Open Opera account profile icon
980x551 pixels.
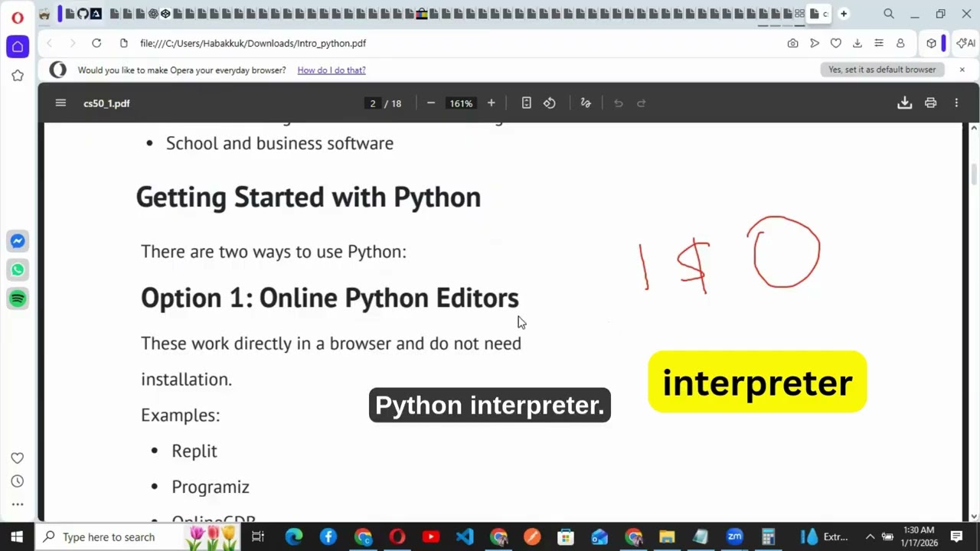(900, 44)
